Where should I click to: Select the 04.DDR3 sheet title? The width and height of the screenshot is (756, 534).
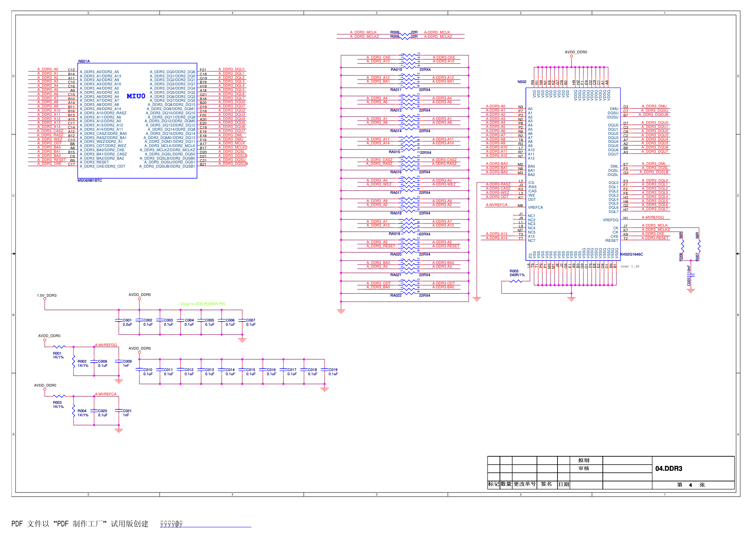pos(669,468)
